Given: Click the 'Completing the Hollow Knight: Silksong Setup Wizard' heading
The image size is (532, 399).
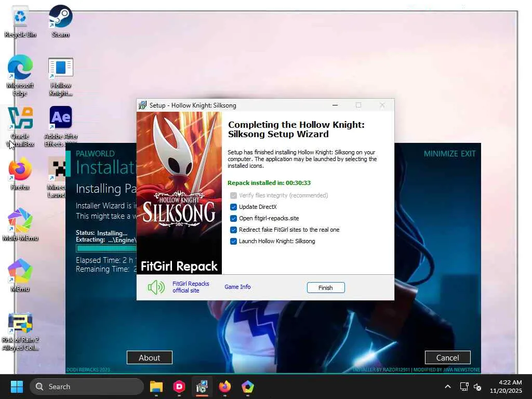Looking at the screenshot, I should tap(296, 129).
